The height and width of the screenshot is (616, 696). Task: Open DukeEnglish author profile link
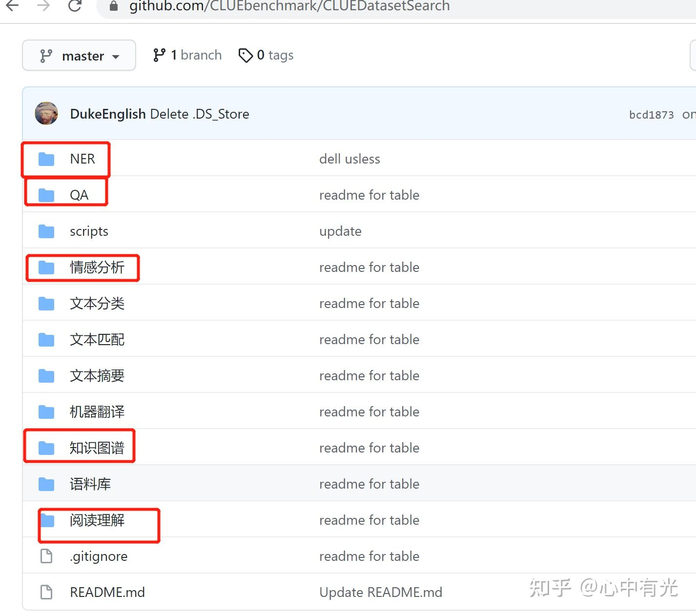[x=108, y=114]
